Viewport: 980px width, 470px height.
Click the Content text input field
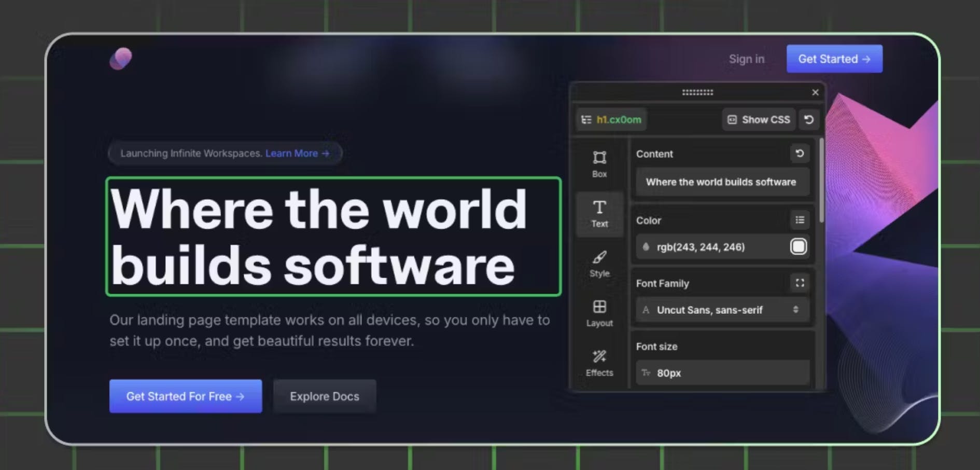point(722,182)
